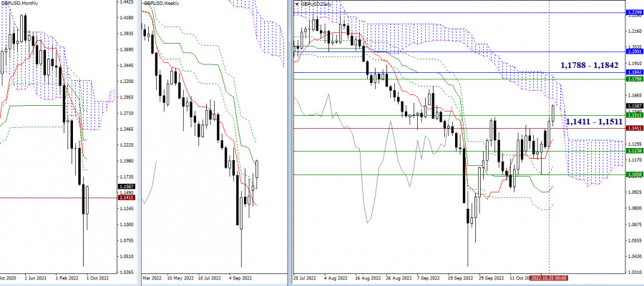Image resolution: width=644 pixels, height=286 pixels.
Task: Click the 1,1411 - 1,1511 support zone label
Action: tap(594, 122)
